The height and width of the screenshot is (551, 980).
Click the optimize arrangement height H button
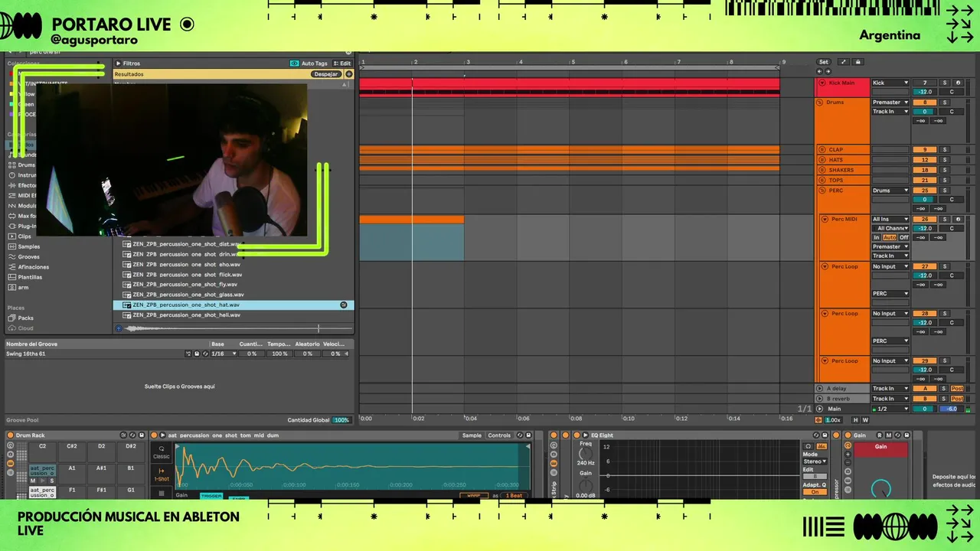point(857,419)
